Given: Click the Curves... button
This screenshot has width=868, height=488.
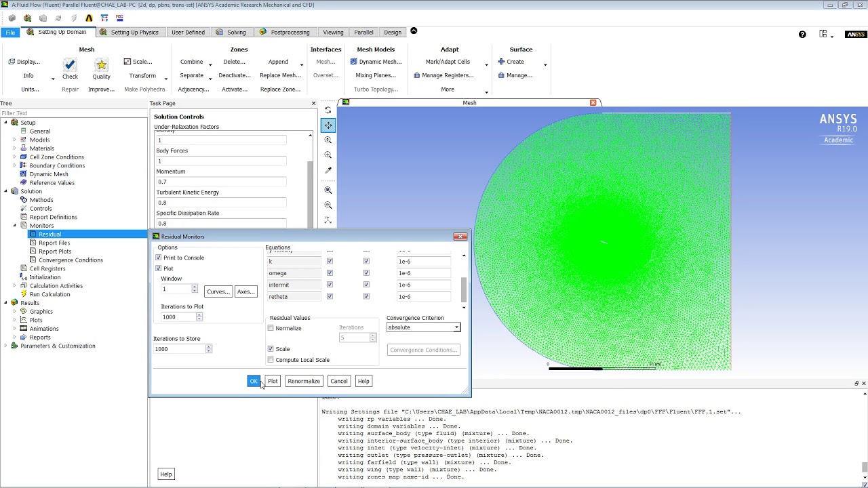Looking at the screenshot, I should click(218, 291).
